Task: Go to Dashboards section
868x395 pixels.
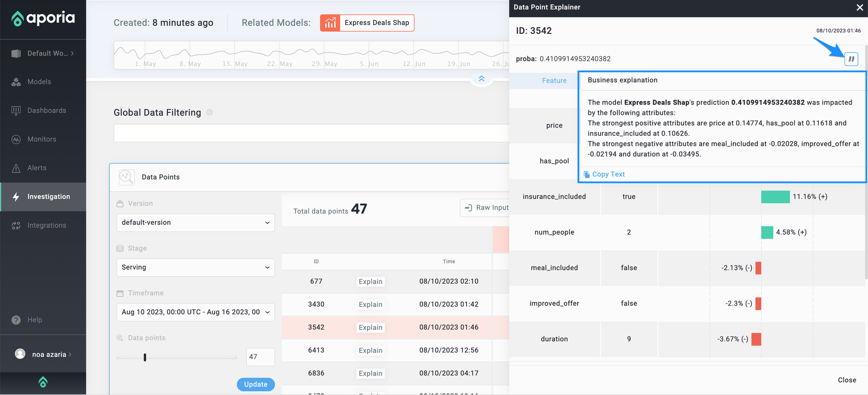Action: 46,111
